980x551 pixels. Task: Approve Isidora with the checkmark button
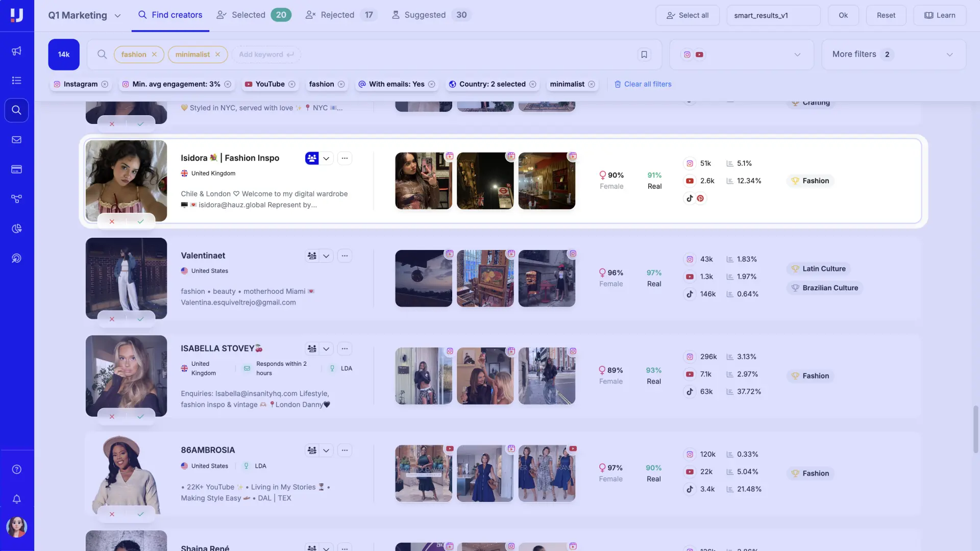(x=140, y=221)
